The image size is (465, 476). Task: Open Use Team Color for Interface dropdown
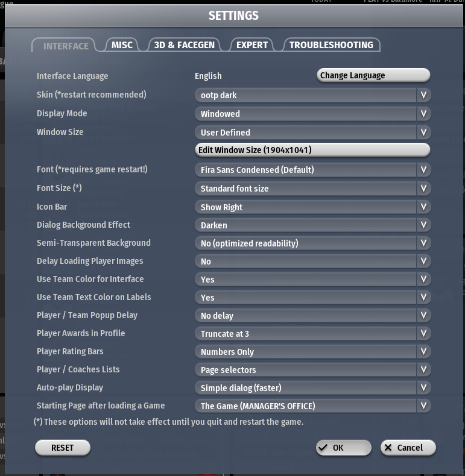click(x=423, y=280)
